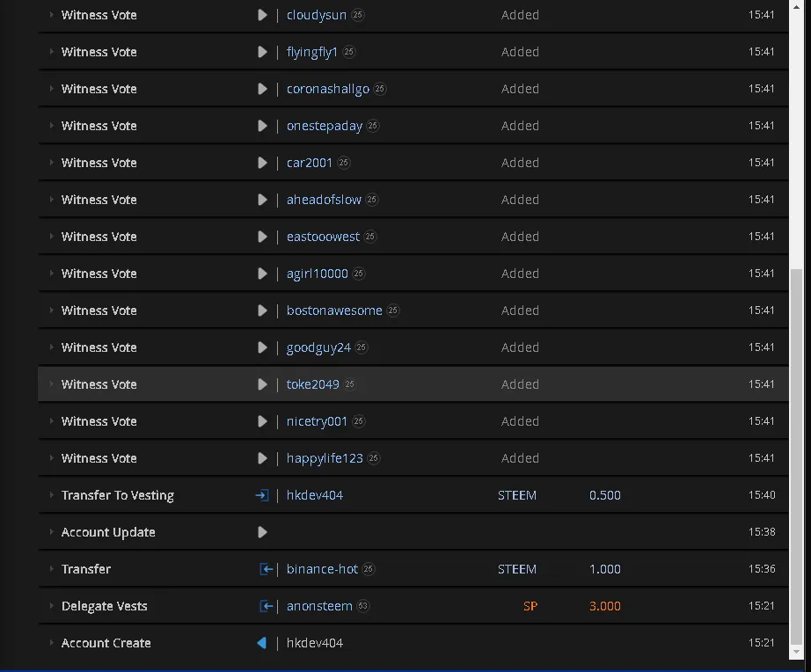The image size is (811, 672).
Task: Open the coronashallgo account link
Action: point(328,89)
